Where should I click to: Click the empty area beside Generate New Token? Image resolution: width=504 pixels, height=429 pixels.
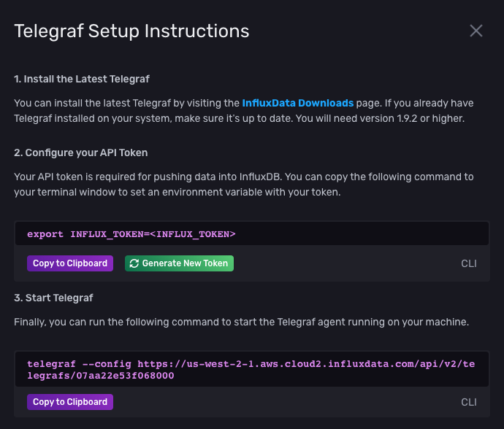[x=343, y=263]
